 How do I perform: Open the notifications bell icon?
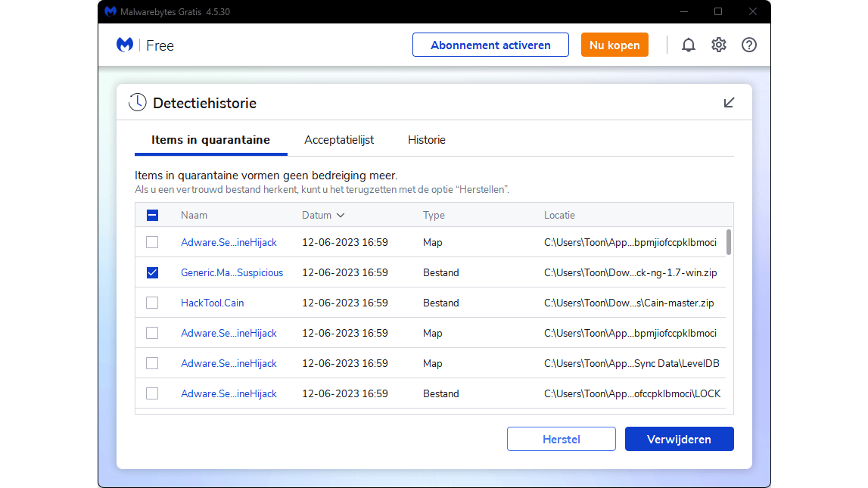(x=689, y=45)
